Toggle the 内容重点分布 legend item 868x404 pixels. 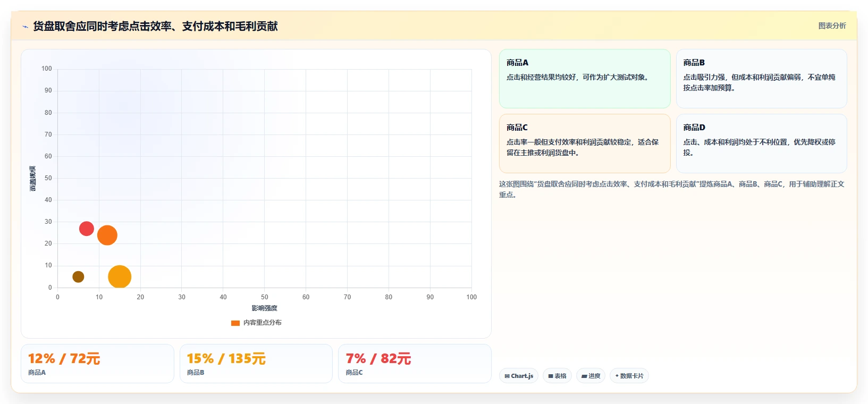[x=256, y=323]
